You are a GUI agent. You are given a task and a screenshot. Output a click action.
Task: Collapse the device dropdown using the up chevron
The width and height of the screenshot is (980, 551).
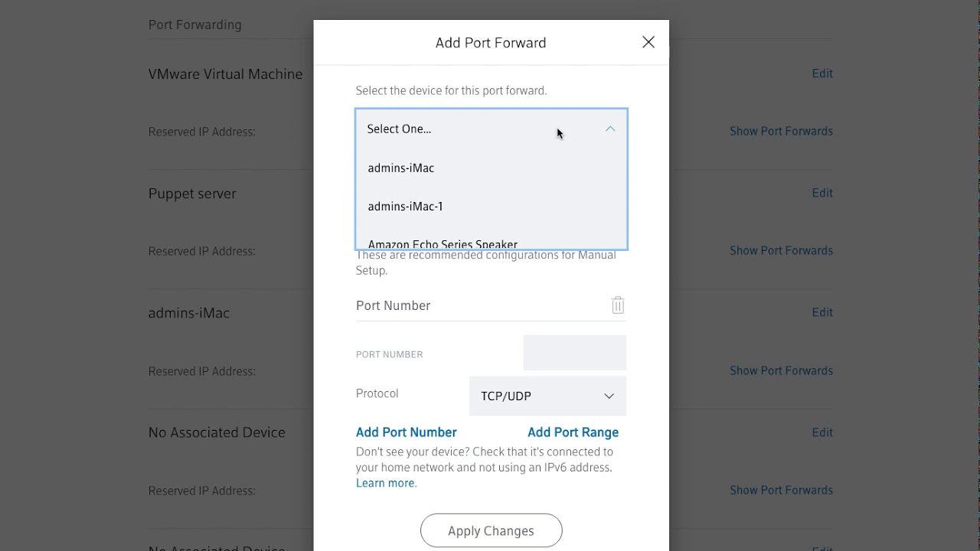[610, 129]
